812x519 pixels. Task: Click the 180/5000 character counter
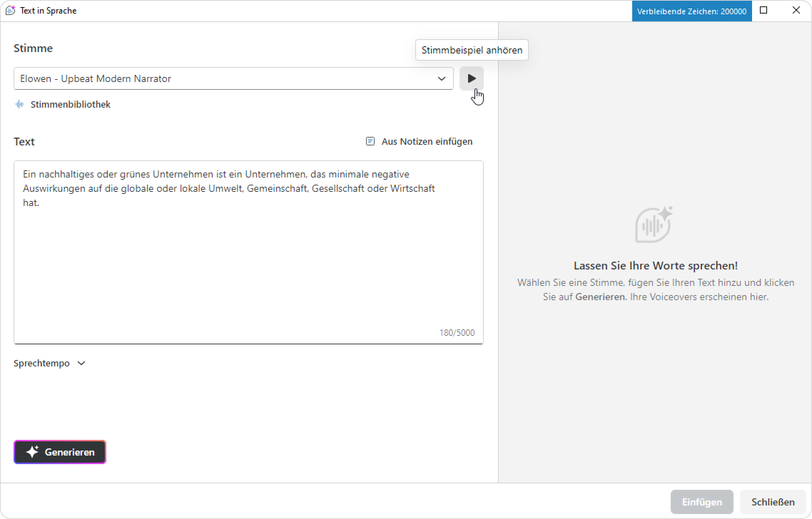tap(457, 333)
